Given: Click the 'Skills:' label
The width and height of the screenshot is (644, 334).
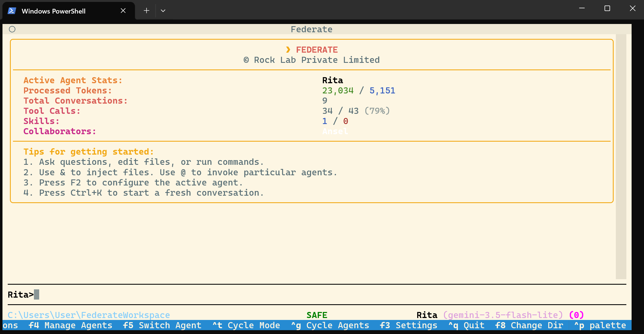Looking at the screenshot, I should (x=41, y=121).
